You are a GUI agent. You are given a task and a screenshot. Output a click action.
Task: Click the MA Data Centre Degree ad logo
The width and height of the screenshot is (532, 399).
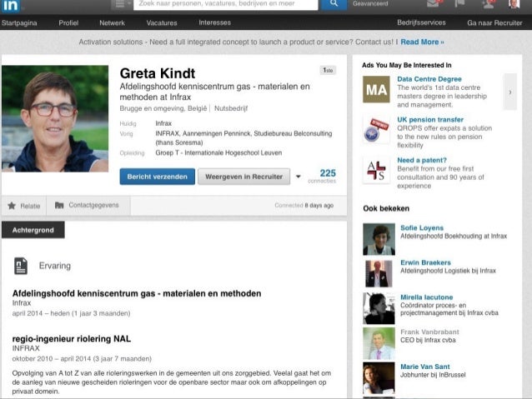coord(376,89)
